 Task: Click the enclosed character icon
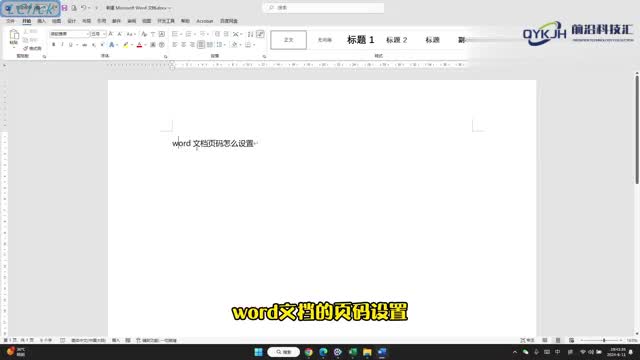[x=162, y=45]
